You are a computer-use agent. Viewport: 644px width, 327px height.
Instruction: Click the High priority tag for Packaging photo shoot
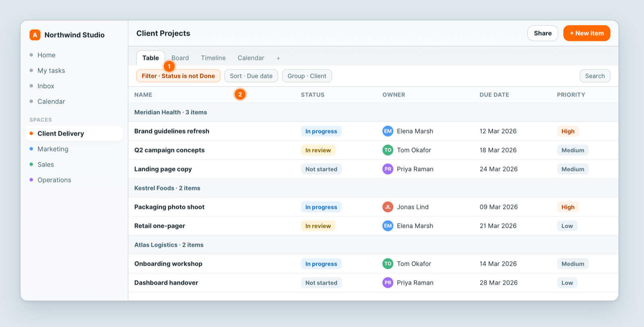[x=568, y=207]
